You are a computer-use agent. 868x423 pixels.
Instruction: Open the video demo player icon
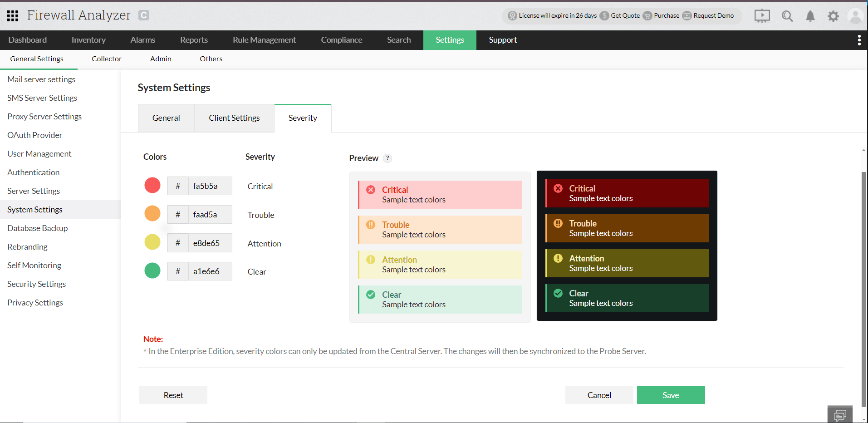pos(762,15)
